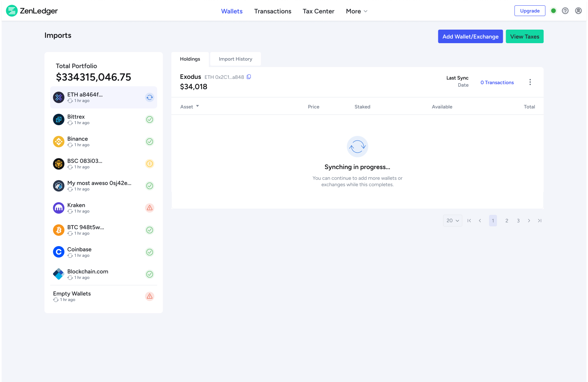Open the 20 rows per page dropdown
This screenshot has height=382, width=588.
pyautogui.click(x=452, y=220)
